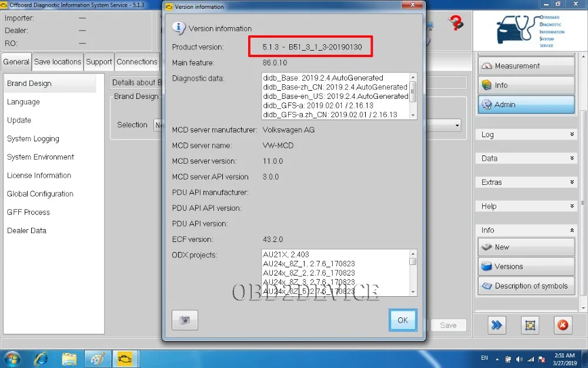The image size is (588, 368).
Task: Expand the Extras section
Action: coord(526,182)
